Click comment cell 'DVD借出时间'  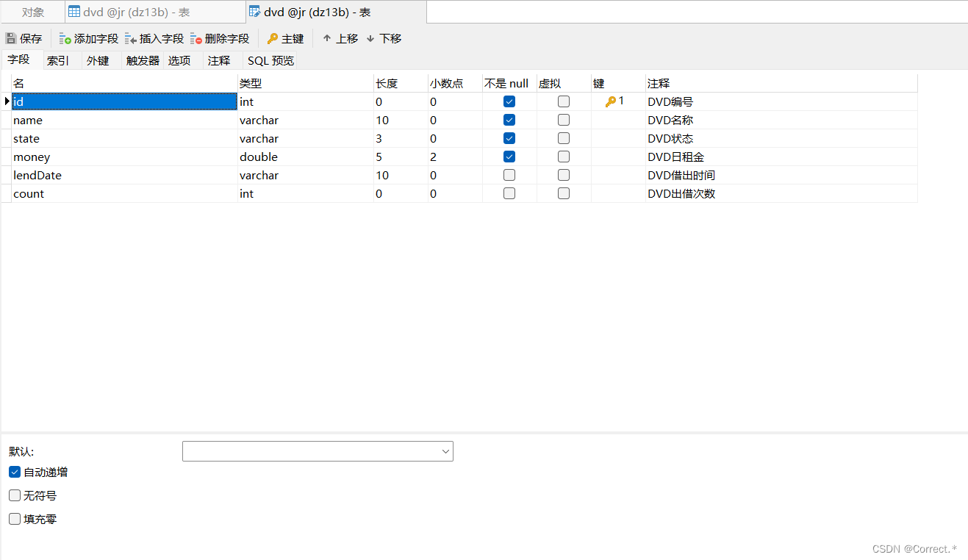click(x=781, y=175)
